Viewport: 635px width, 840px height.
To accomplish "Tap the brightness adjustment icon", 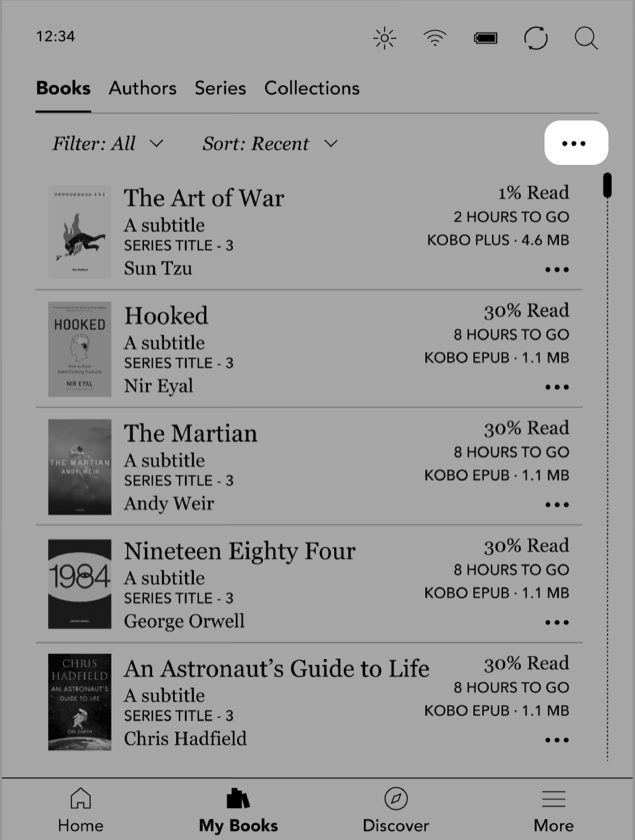I will pos(385,37).
